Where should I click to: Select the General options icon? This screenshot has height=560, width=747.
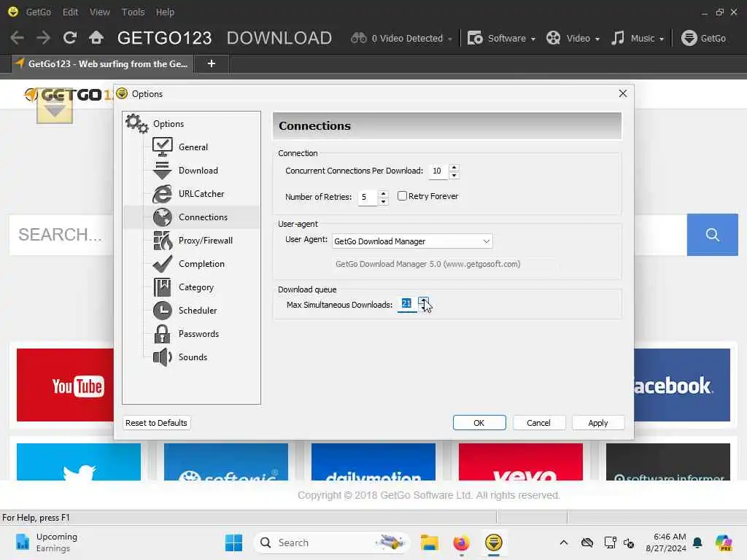pos(163,147)
